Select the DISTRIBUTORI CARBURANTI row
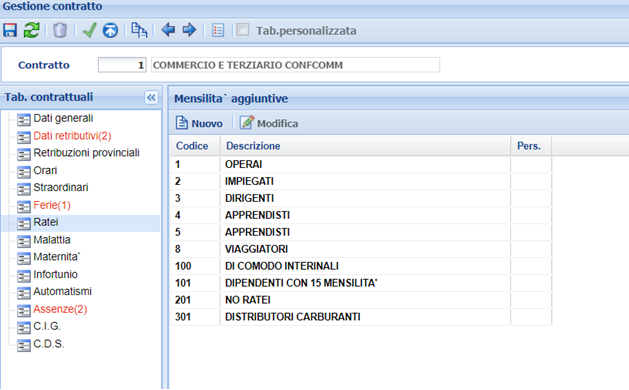The image size is (629, 390). 361,317
